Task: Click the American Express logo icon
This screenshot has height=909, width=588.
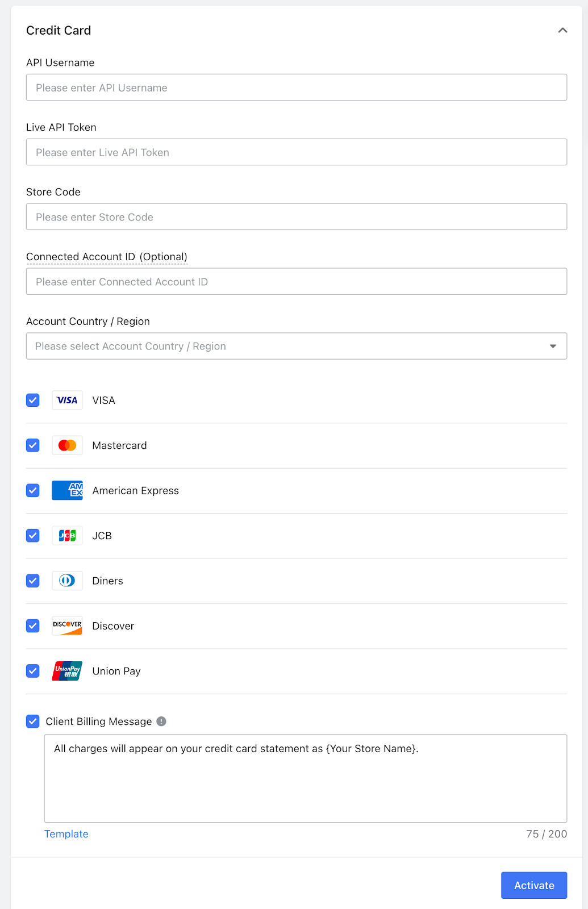Action: pyautogui.click(x=67, y=490)
